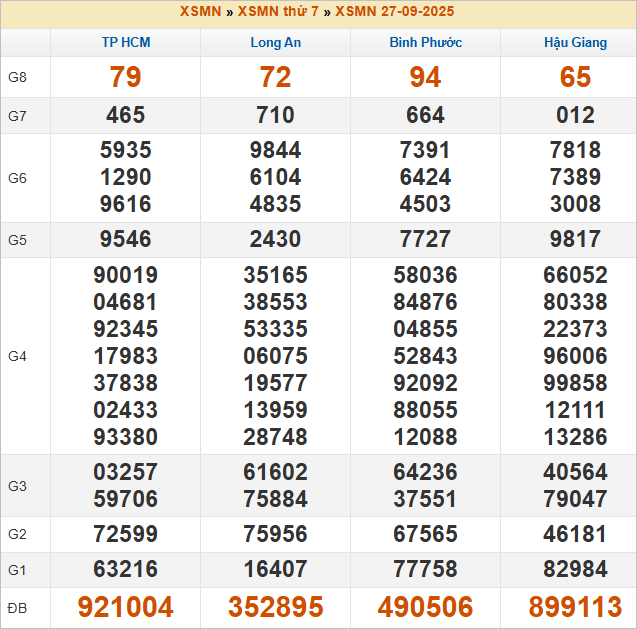
Task: Click TP HCM G8 number 79
Action: tap(126, 77)
